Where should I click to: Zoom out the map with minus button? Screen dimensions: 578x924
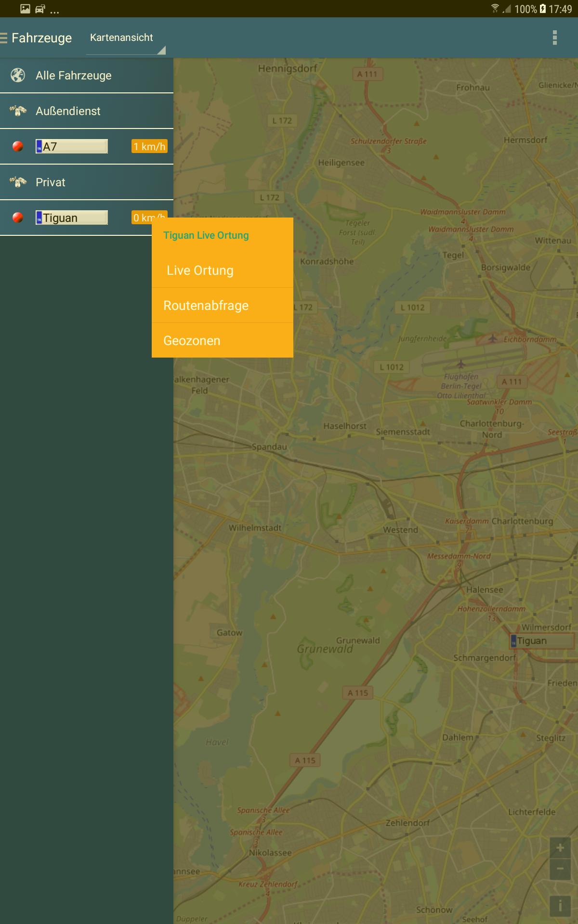tap(560, 869)
